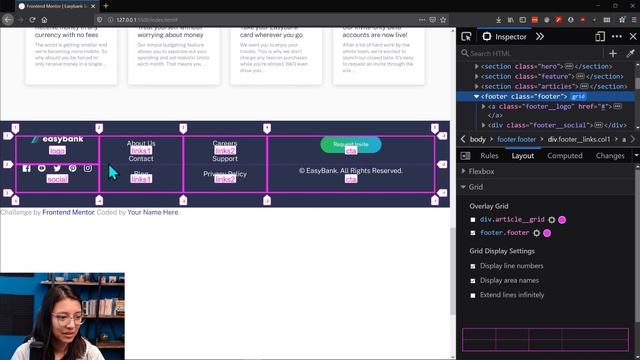Open the sidebar tabs overflow dropdown
Screen dimensions: 640x360
[x=636, y=156]
